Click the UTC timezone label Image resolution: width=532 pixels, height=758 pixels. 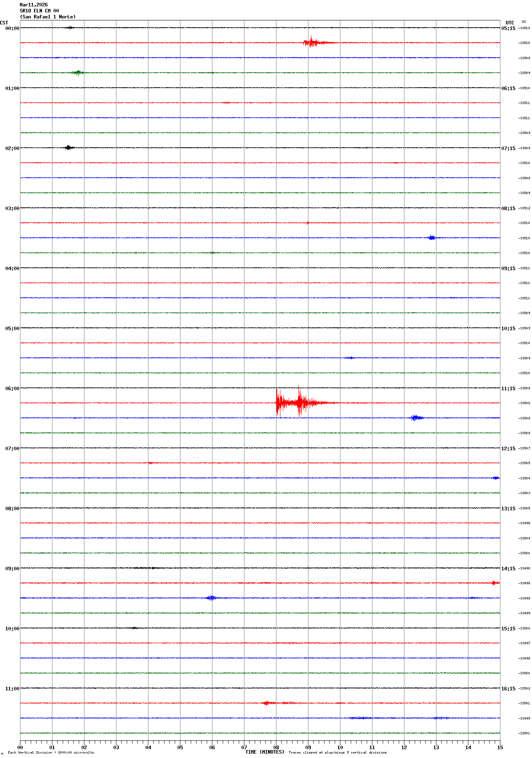coord(510,23)
